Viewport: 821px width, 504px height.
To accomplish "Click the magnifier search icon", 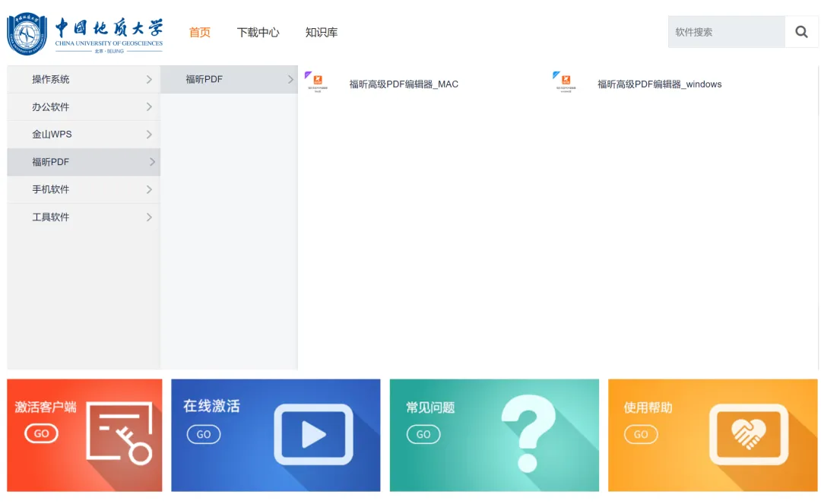I will [x=801, y=32].
